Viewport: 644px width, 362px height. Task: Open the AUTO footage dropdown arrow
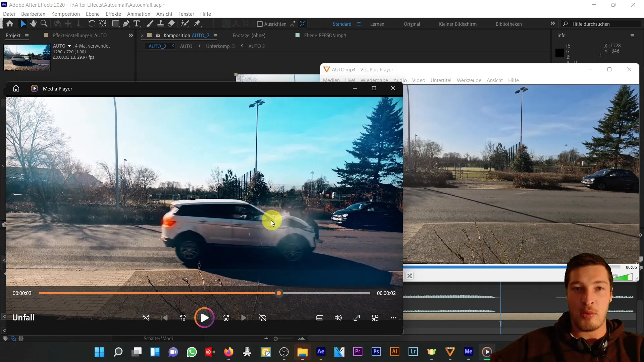69,46
